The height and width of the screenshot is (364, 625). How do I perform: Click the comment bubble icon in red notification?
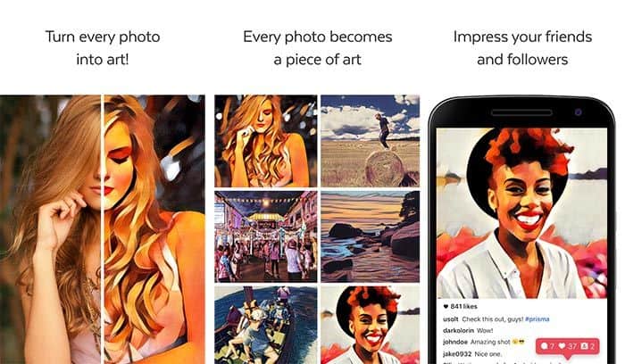point(544,346)
